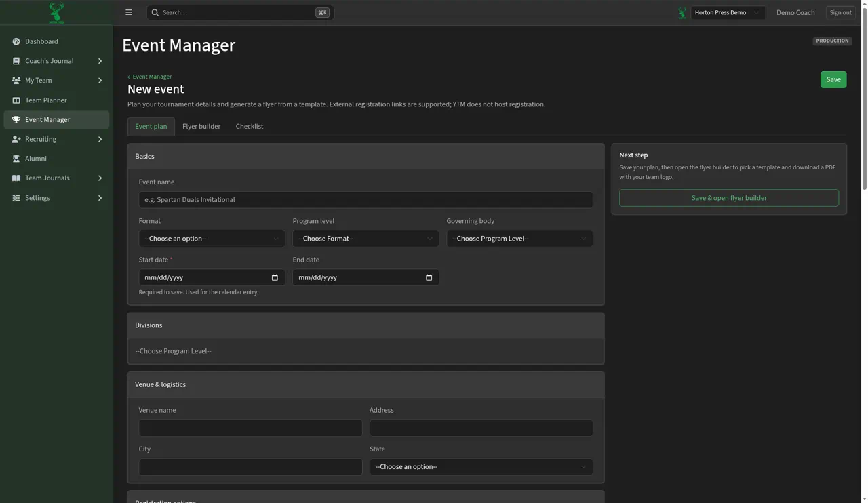The height and width of the screenshot is (503, 868).
Task: Open the State dropdown
Action: click(x=481, y=467)
